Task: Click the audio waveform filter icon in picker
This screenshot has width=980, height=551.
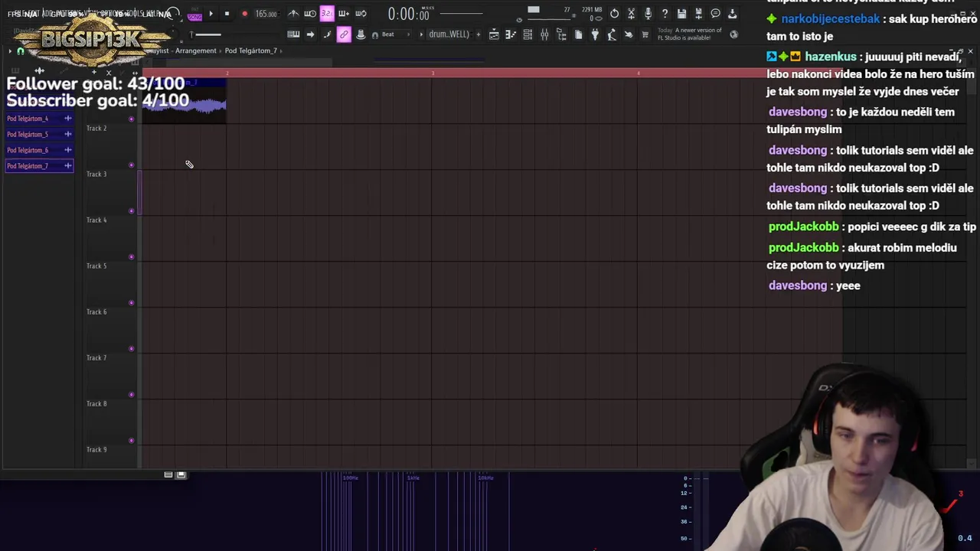Action: (x=40, y=70)
